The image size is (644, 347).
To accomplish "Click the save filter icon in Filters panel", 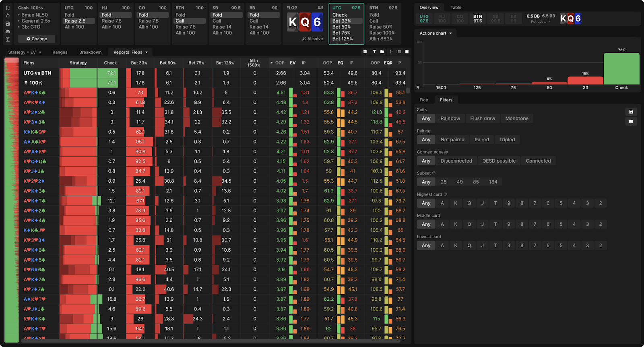I will coord(631,112).
